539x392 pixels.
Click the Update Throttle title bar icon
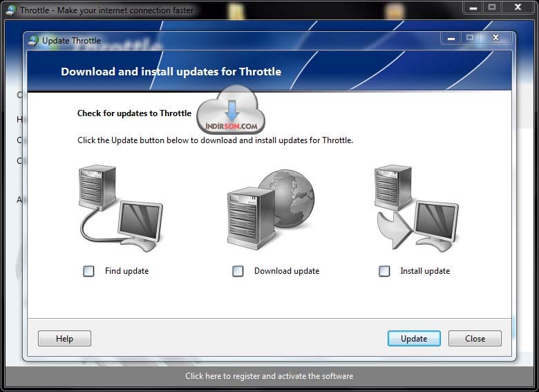point(33,41)
